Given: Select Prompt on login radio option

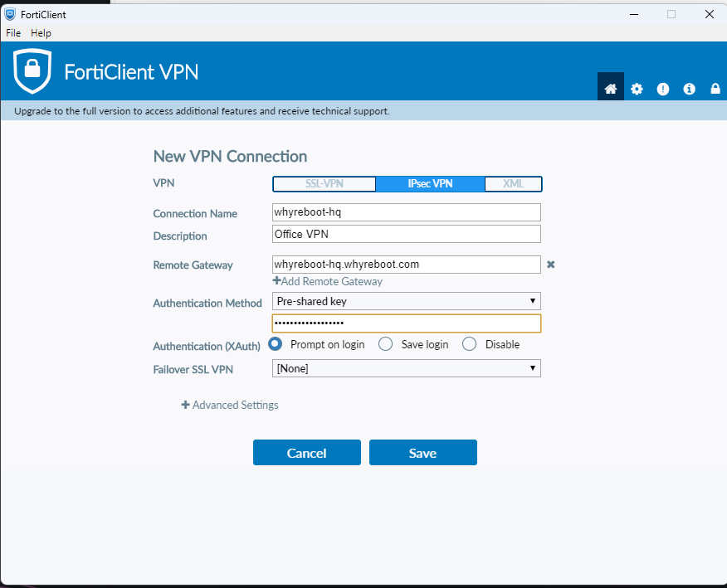Looking at the screenshot, I should click(x=276, y=344).
